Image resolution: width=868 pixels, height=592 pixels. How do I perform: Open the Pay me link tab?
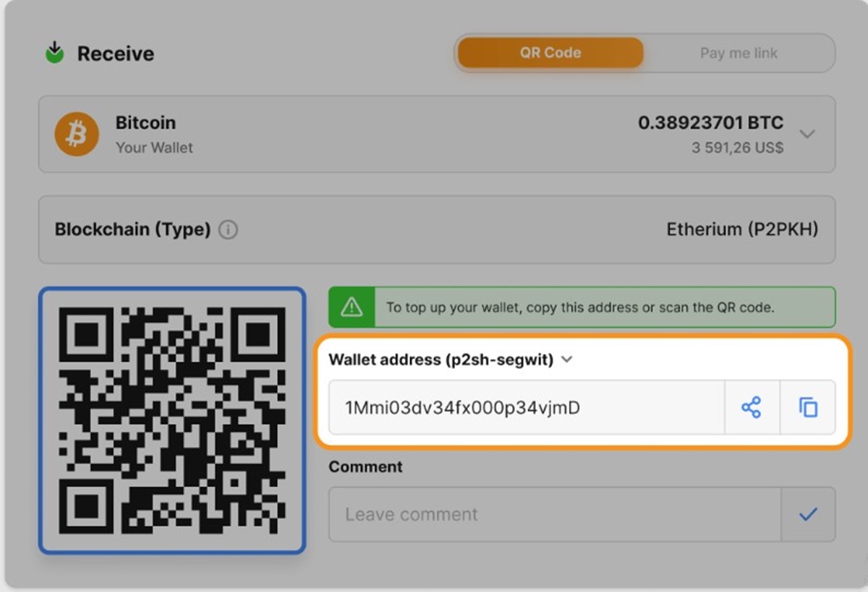coord(739,53)
